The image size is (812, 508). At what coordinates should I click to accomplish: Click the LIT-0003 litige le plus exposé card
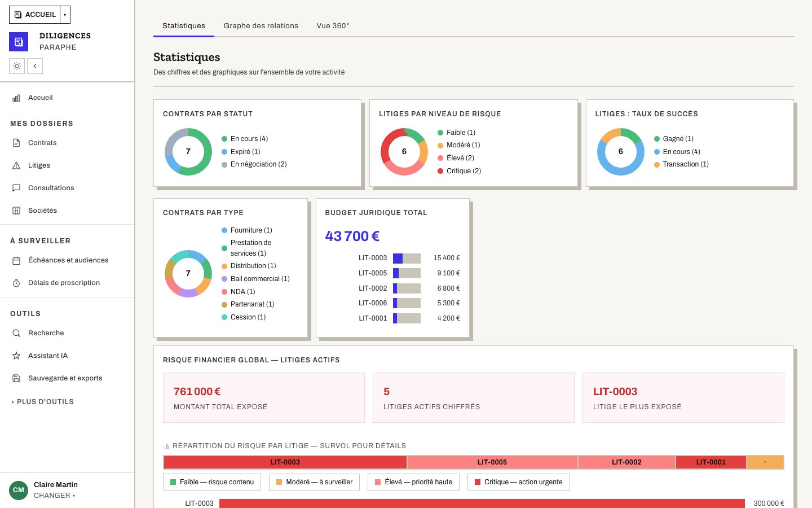[x=683, y=397]
